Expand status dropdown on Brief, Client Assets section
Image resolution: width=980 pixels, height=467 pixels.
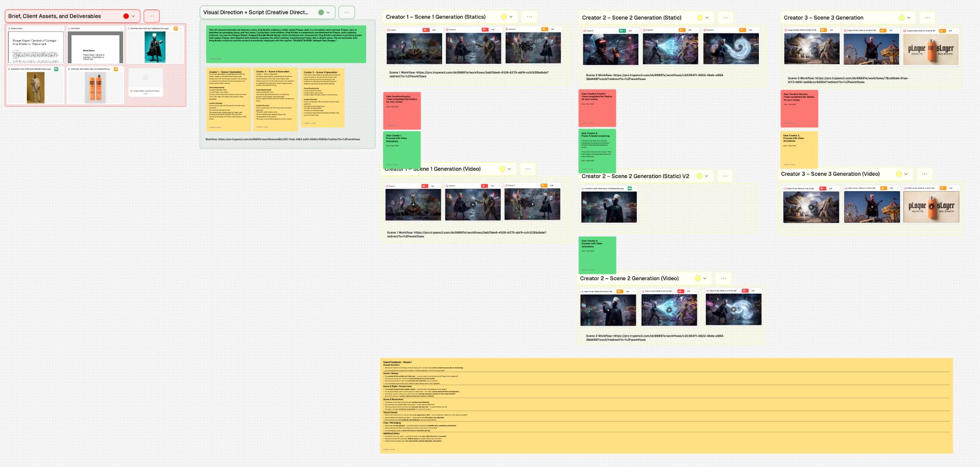[133, 16]
